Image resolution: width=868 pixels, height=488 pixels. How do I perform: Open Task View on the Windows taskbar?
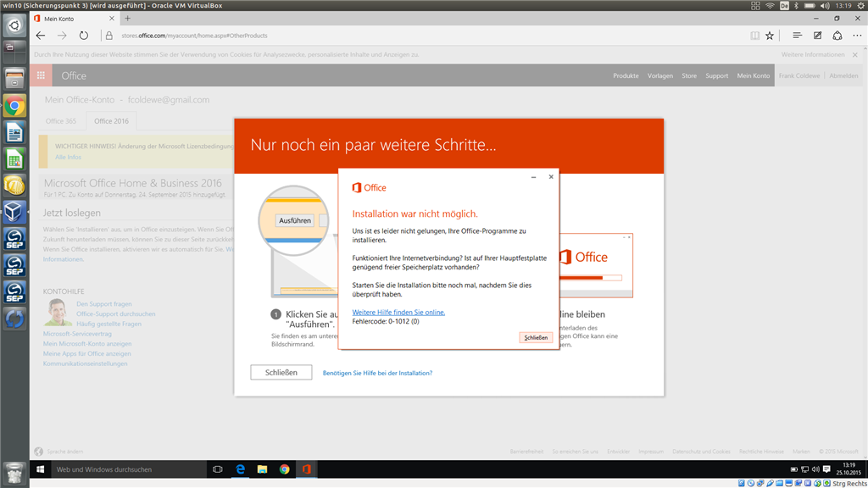pos(218,469)
